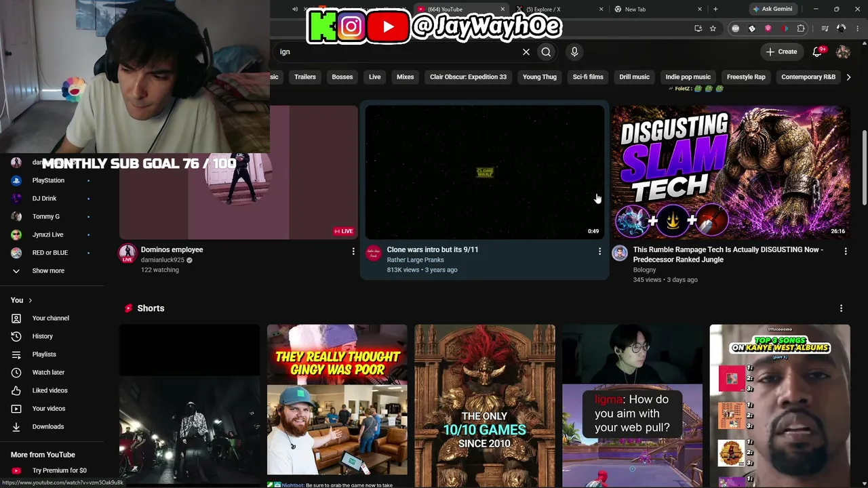868x488 pixels.
Task: Select the Contemporary R&B filter chip
Action: click(x=808, y=77)
